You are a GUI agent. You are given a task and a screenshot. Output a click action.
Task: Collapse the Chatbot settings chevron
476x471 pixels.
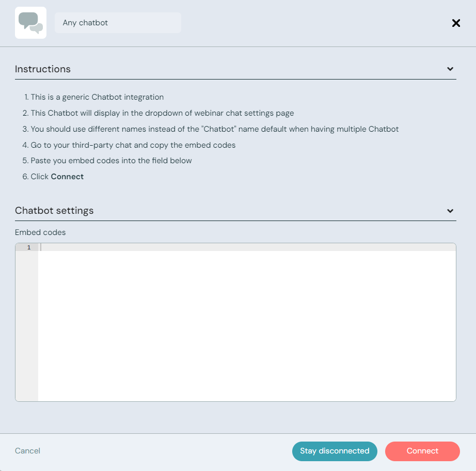coord(450,211)
